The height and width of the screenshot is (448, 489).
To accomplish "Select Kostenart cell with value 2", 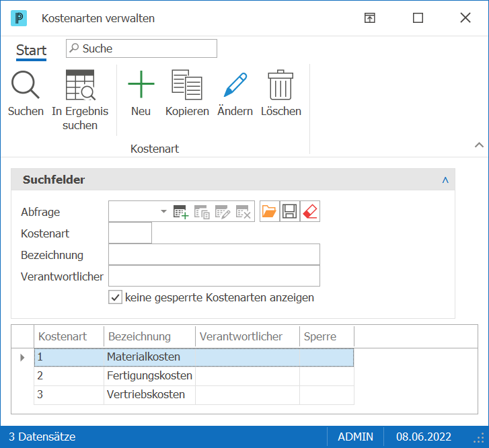I will point(69,376).
